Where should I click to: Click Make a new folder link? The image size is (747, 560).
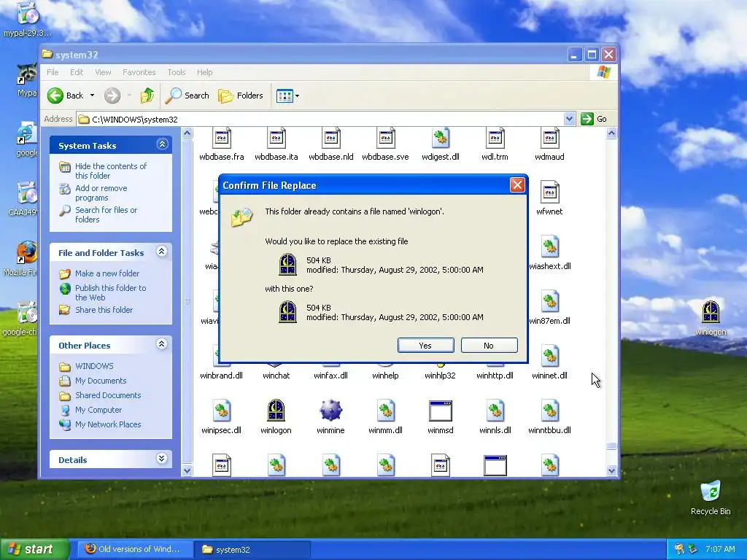coord(107,273)
